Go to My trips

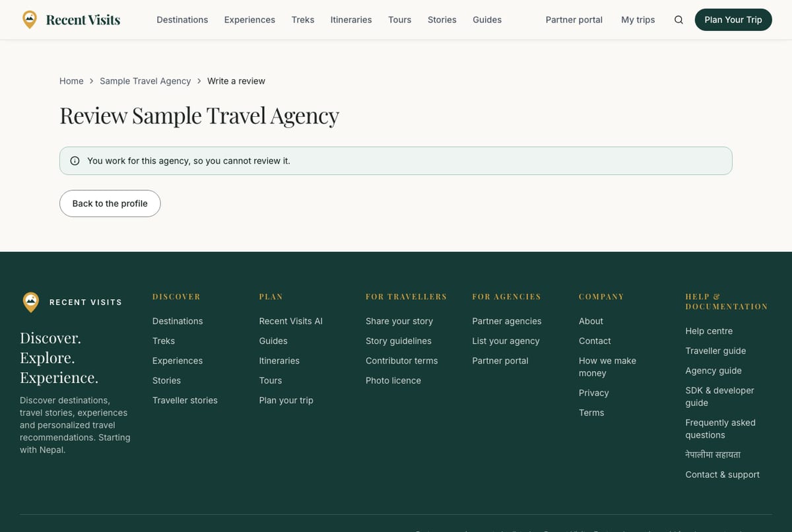coord(638,20)
